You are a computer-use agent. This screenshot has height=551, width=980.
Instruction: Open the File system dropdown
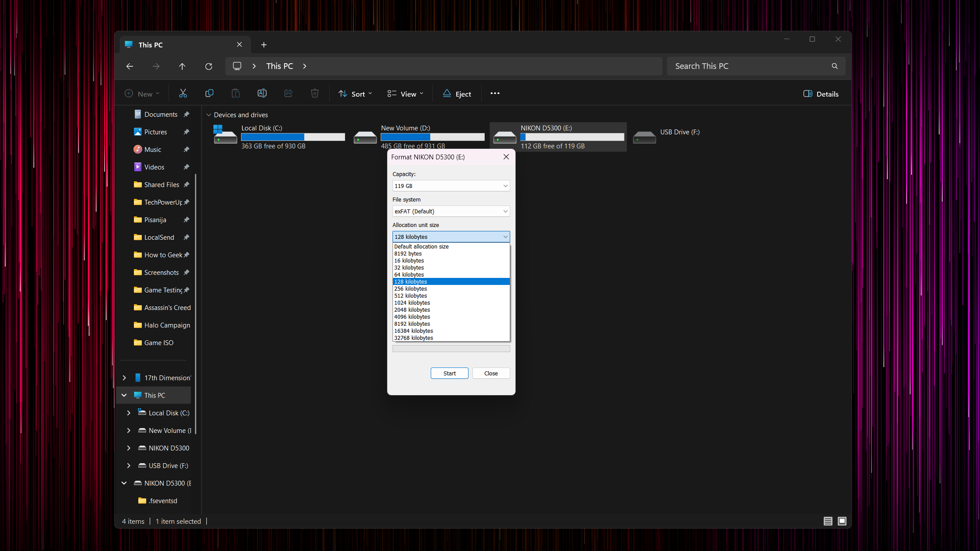451,212
